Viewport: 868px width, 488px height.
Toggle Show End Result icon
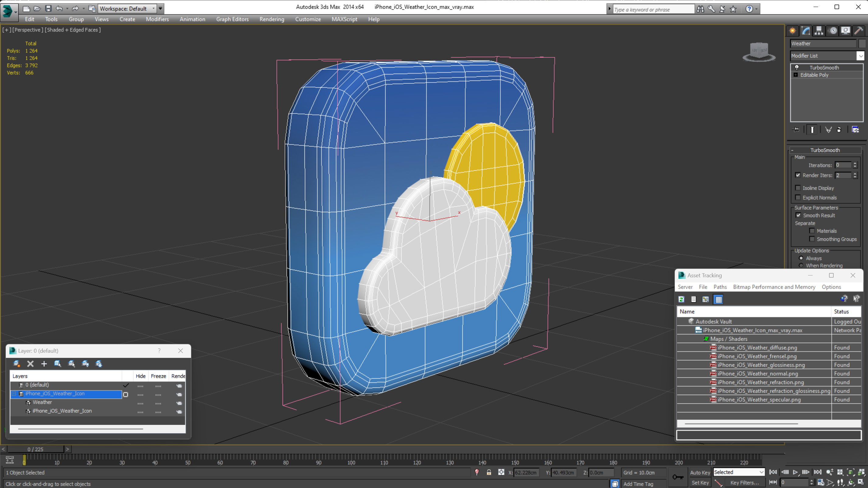(x=812, y=130)
